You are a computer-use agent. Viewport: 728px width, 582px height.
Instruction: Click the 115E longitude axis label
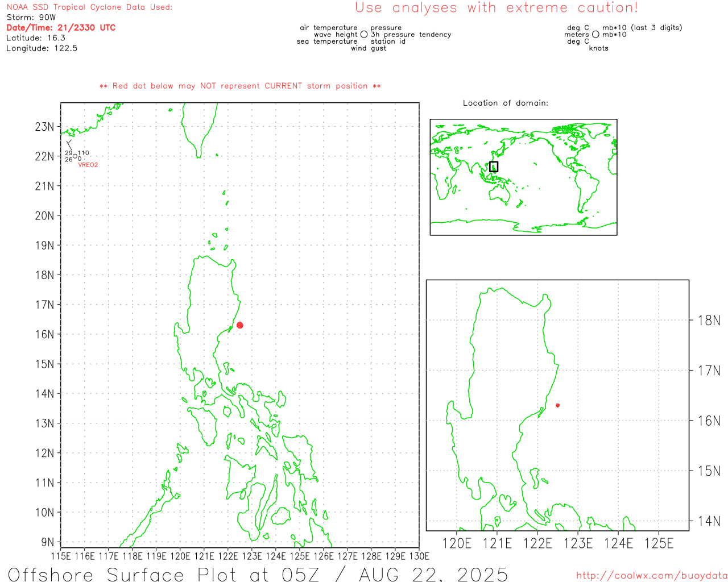coord(61,556)
